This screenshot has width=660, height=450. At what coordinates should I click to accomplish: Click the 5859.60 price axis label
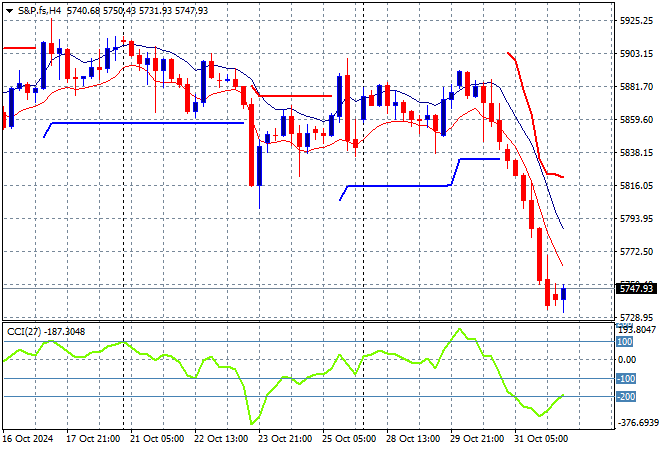pyautogui.click(x=636, y=120)
